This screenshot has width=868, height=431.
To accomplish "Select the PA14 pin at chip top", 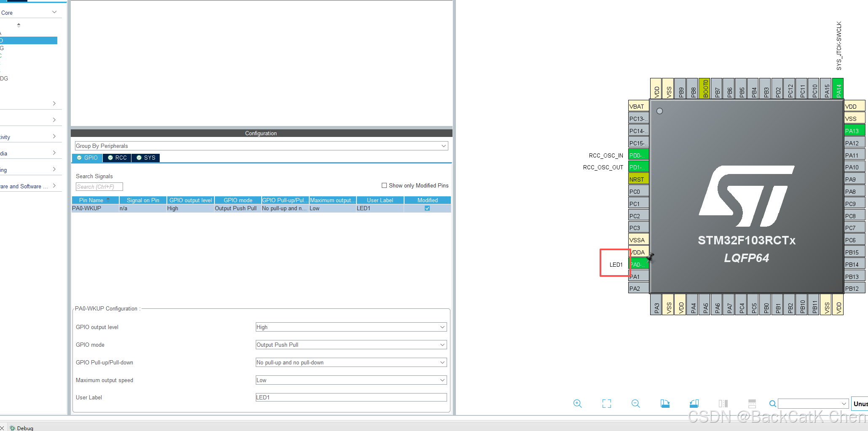I will point(838,88).
